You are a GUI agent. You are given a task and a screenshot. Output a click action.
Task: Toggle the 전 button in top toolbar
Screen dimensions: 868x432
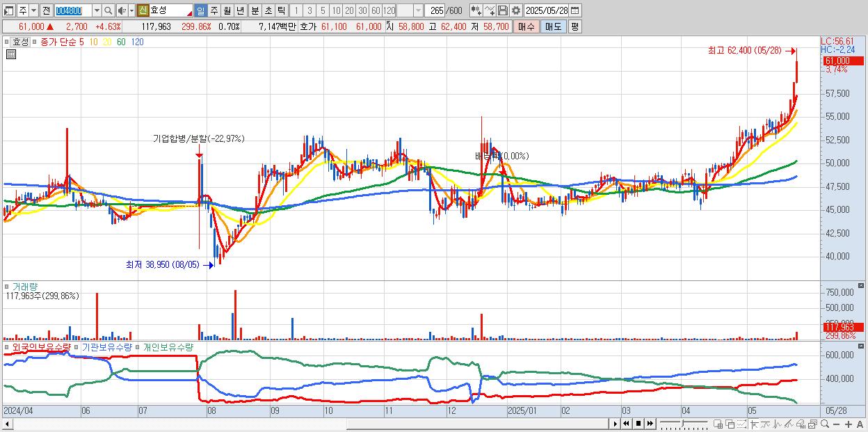click(47, 10)
